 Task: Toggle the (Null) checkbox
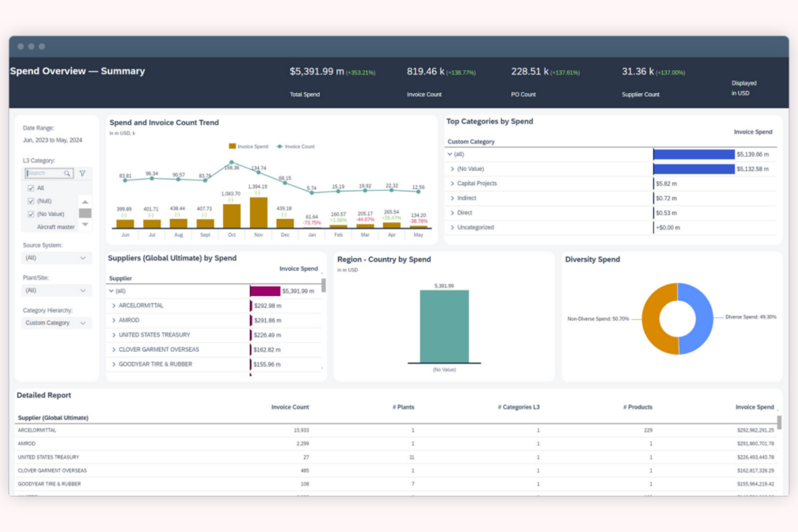click(31, 201)
